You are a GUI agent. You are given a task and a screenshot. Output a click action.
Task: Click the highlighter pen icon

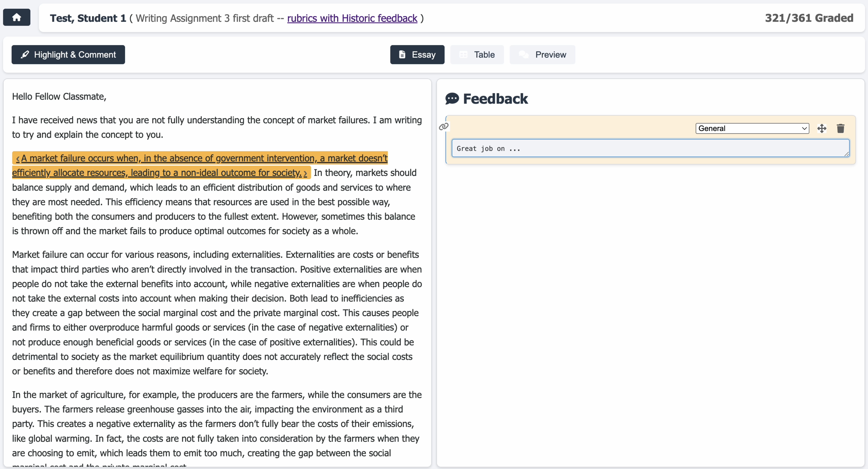click(x=25, y=55)
